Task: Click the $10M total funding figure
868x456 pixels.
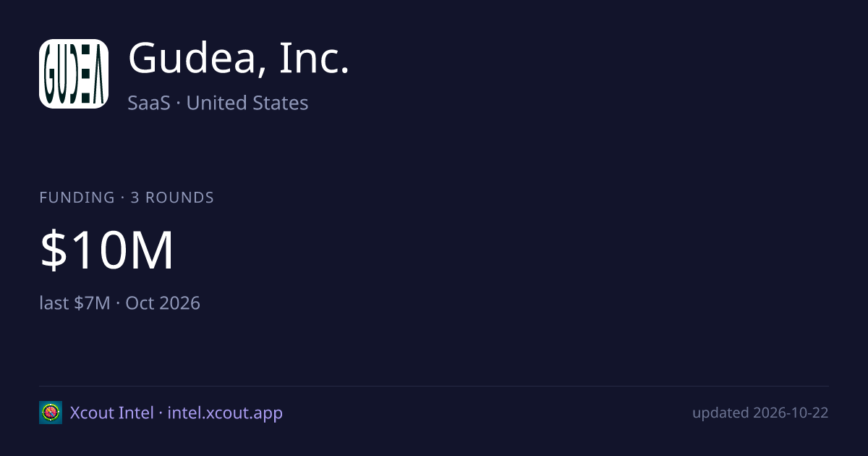Action: (107, 250)
